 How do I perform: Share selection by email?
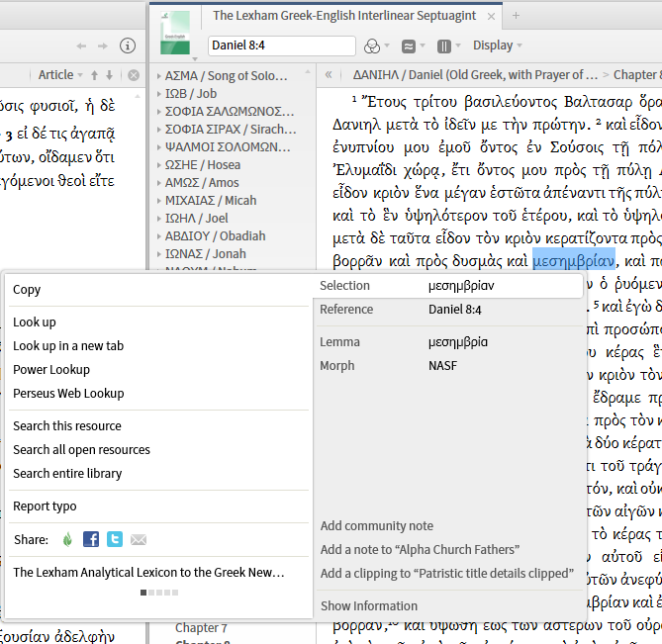tap(139, 540)
